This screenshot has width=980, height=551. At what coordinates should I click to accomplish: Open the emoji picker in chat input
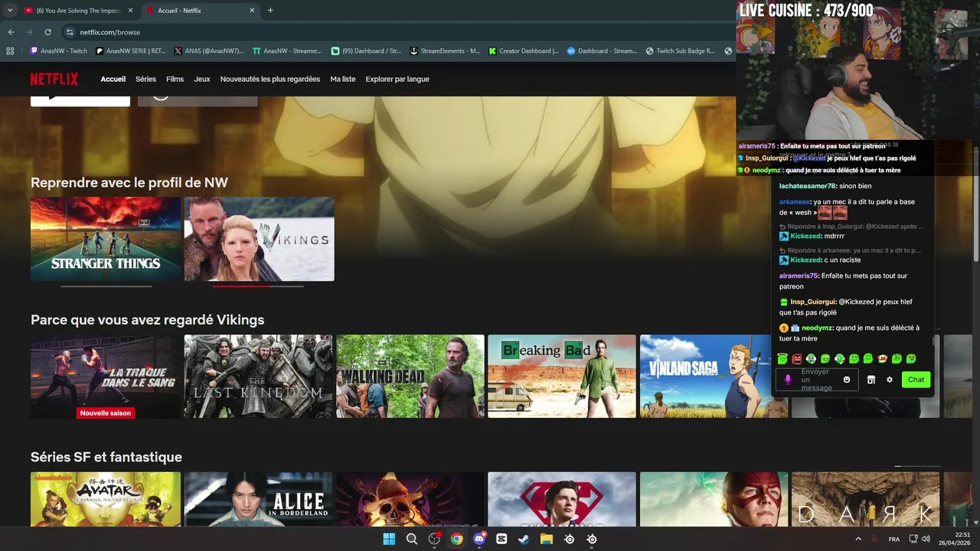[x=847, y=380]
